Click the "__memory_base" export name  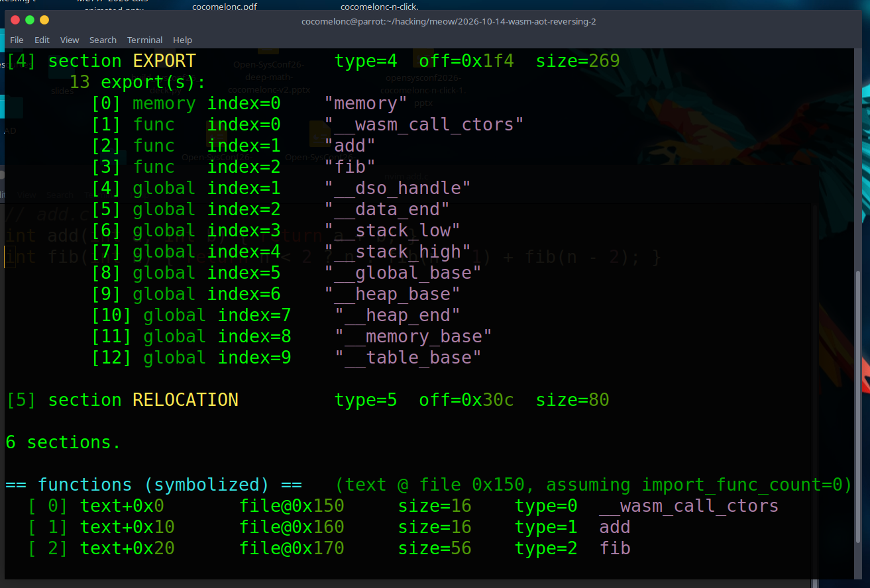pyautogui.click(x=413, y=336)
